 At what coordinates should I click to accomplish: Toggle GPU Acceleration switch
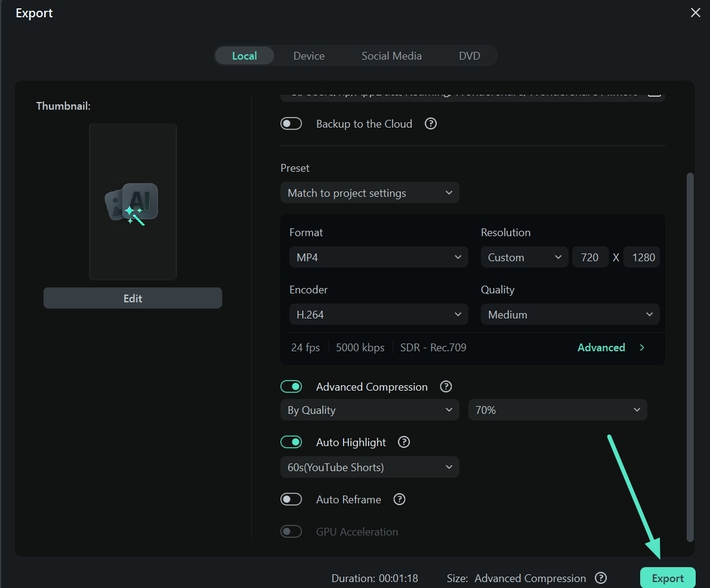tap(291, 531)
